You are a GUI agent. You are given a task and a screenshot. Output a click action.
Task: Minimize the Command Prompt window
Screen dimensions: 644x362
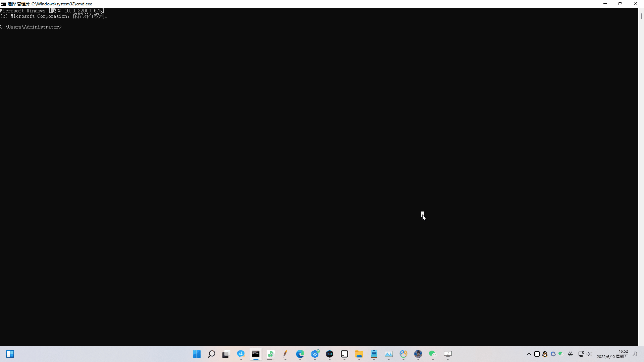click(605, 4)
